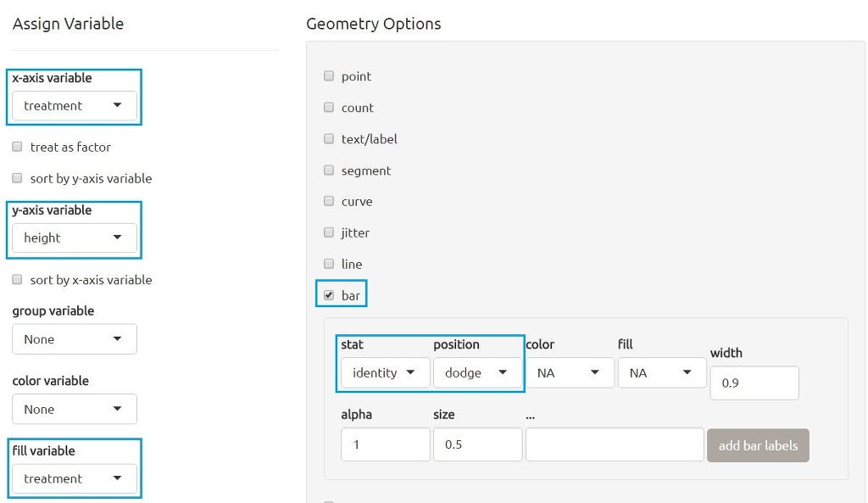Toggle the jitter geometry checkbox

point(329,232)
